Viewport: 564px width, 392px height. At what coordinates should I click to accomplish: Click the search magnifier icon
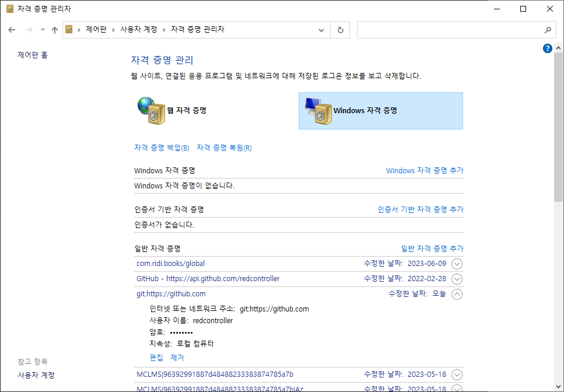pyautogui.click(x=548, y=30)
